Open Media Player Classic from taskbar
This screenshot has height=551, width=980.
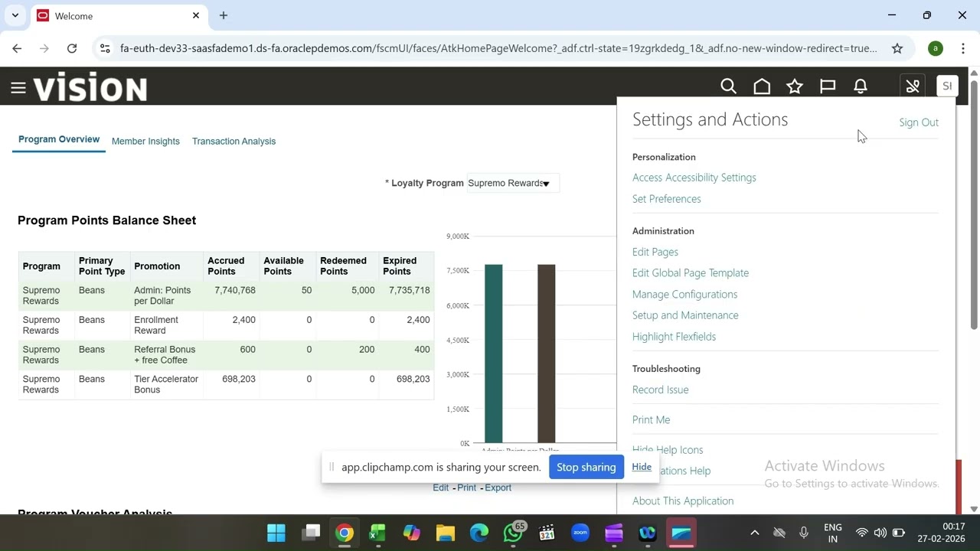[x=547, y=533]
